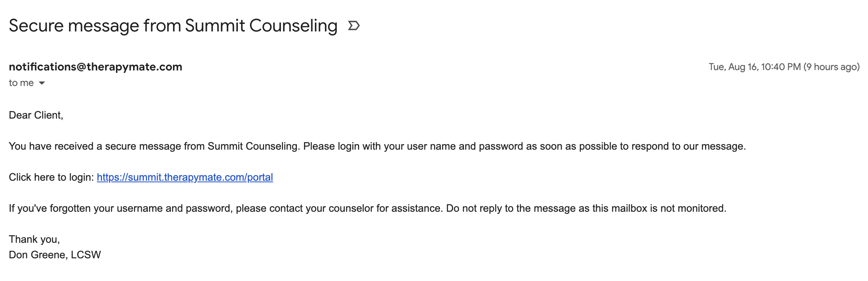Click "Summit Counseling" in the subject title
868x281 pixels.
point(261,26)
